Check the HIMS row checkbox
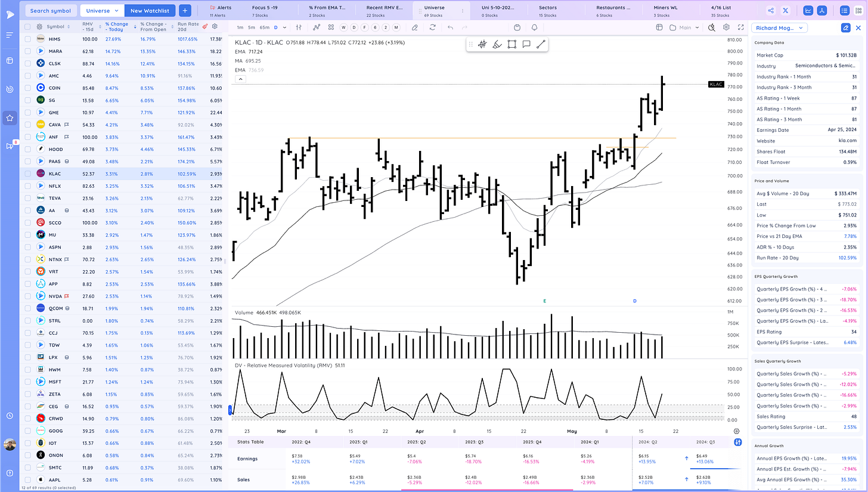The height and width of the screenshot is (492, 868). (x=27, y=39)
